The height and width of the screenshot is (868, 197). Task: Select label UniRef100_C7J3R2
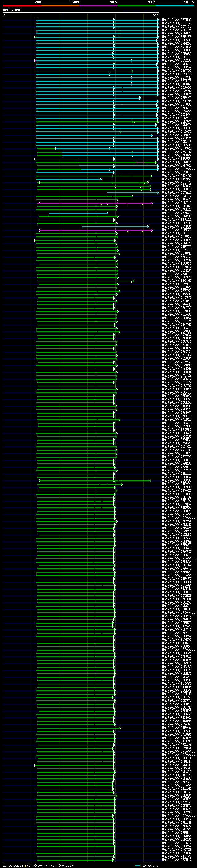pyautogui.click(x=177, y=149)
